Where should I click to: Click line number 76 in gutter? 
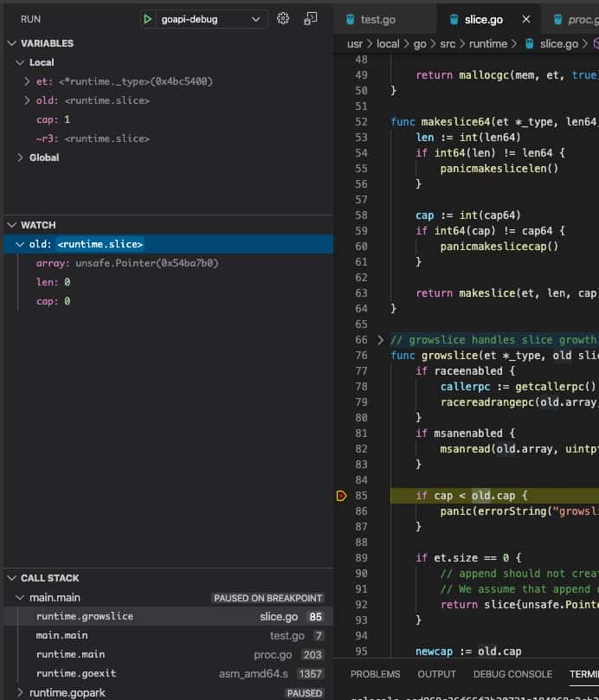[x=361, y=356]
